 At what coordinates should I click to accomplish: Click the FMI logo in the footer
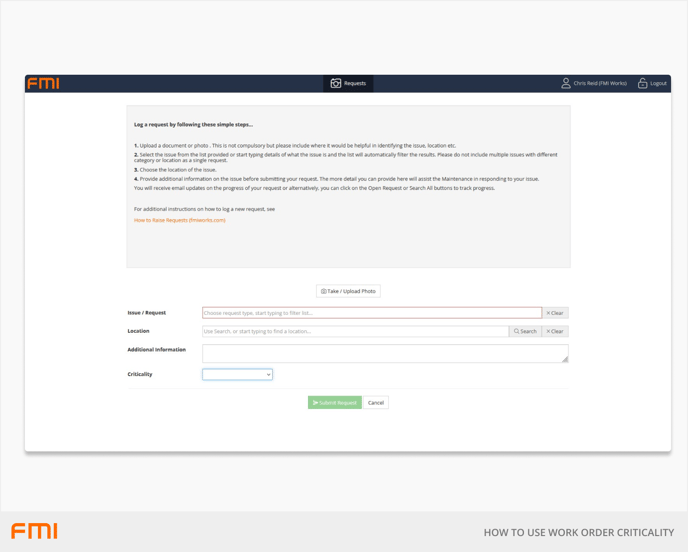[34, 531]
